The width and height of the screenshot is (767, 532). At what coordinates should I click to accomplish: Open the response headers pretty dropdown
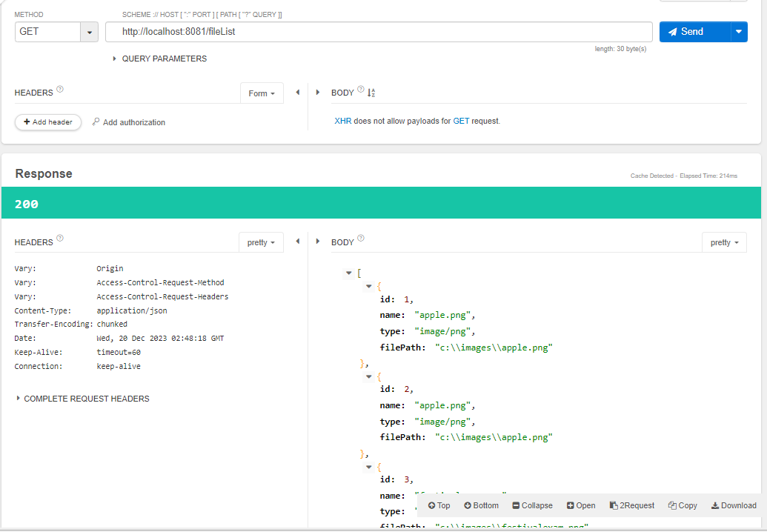point(261,242)
